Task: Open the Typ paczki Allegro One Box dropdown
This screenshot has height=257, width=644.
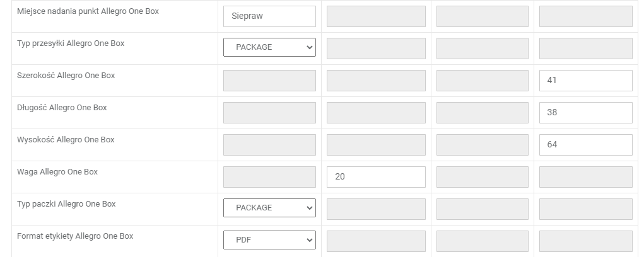Action: [x=269, y=208]
